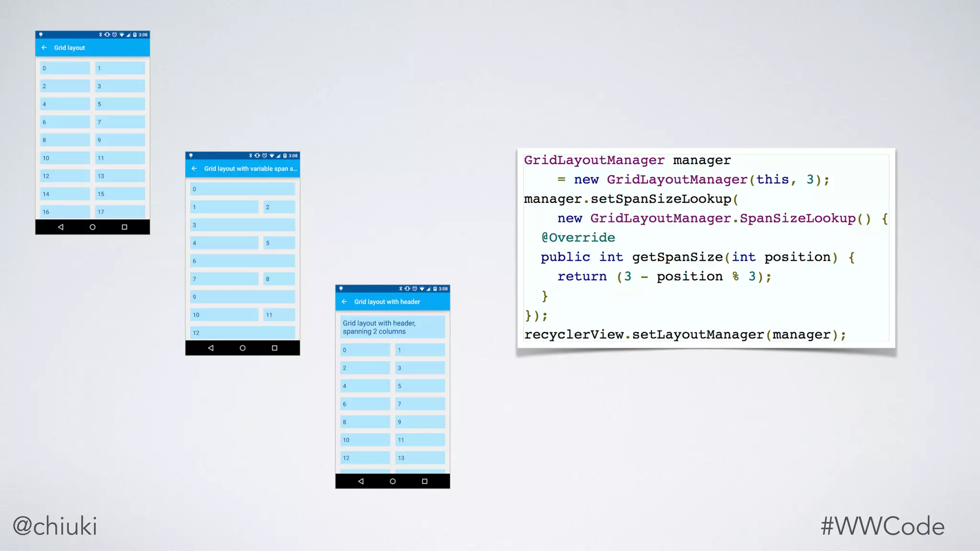This screenshot has width=980, height=551.
Task: Tap full-width item 6 in variable span grid
Action: [x=242, y=261]
